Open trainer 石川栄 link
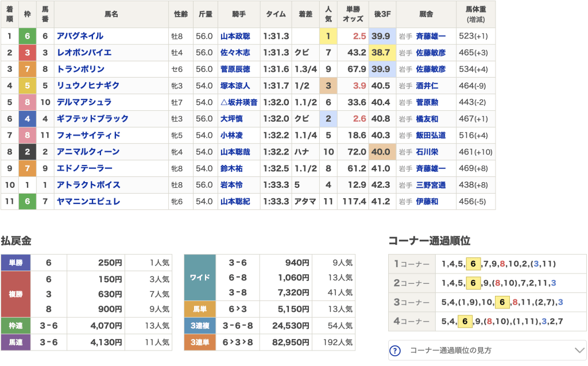 click(x=427, y=152)
